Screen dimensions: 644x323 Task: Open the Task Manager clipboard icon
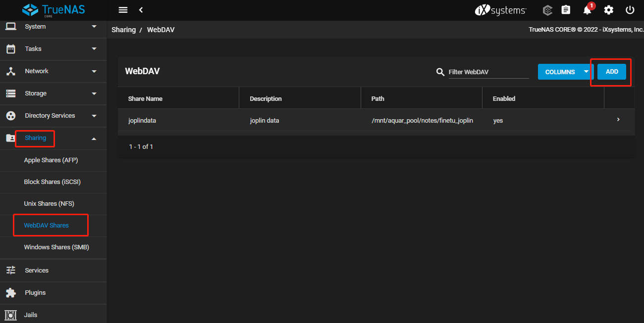[566, 10]
